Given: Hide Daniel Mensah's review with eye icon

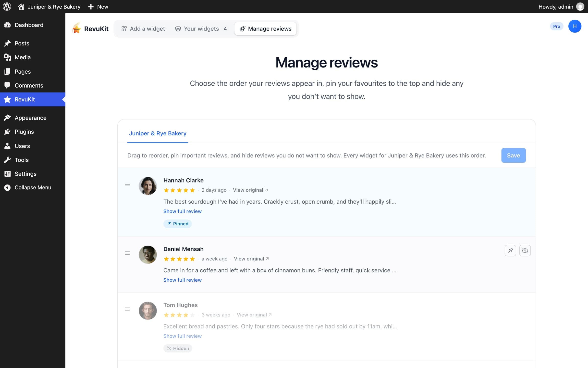Looking at the screenshot, I should [x=525, y=250].
